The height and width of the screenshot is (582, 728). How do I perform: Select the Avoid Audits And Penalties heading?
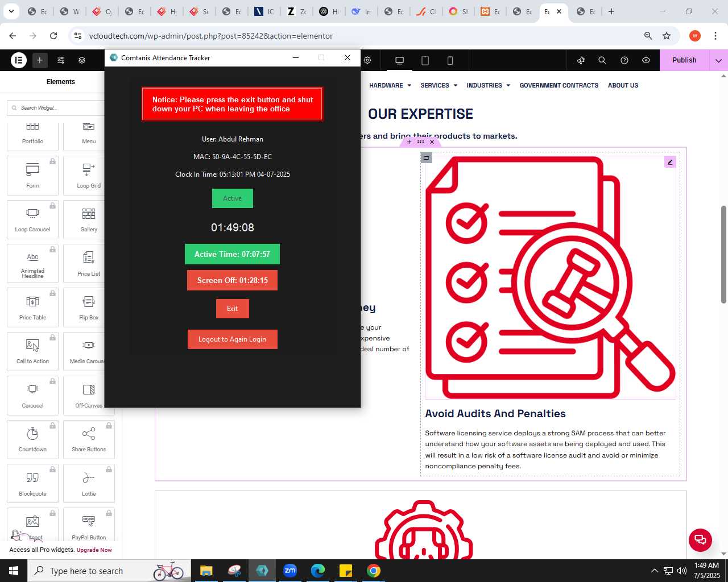pyautogui.click(x=495, y=414)
